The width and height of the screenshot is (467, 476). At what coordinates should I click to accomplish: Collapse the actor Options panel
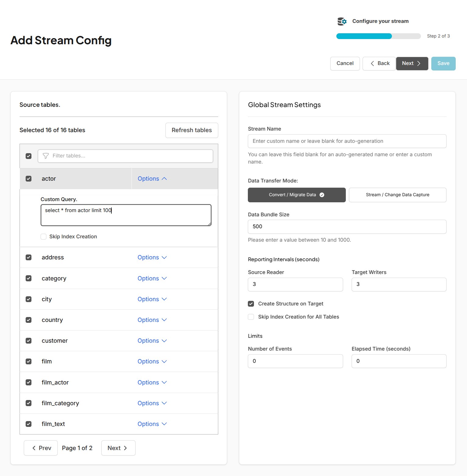[x=152, y=179]
